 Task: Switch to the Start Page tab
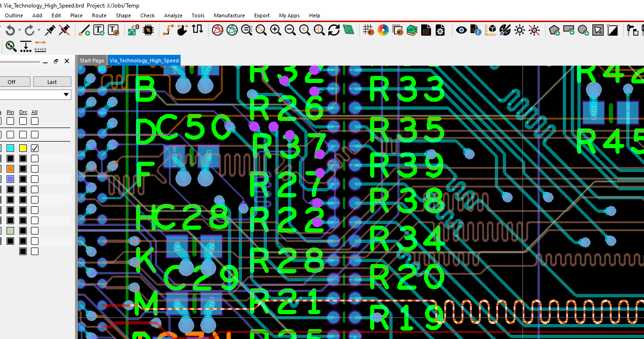click(91, 60)
